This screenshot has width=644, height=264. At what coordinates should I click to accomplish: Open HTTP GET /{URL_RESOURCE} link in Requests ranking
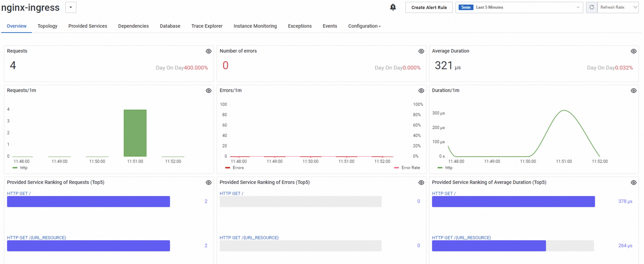point(37,238)
